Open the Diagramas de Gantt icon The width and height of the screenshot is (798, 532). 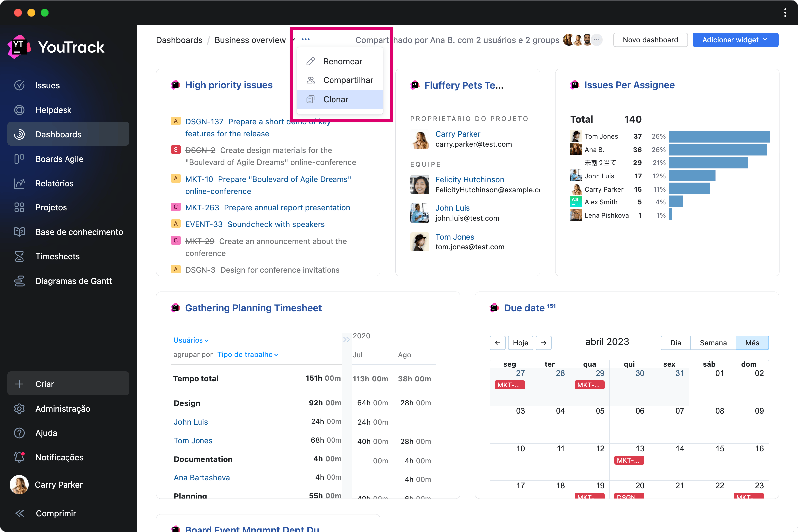pos(19,281)
